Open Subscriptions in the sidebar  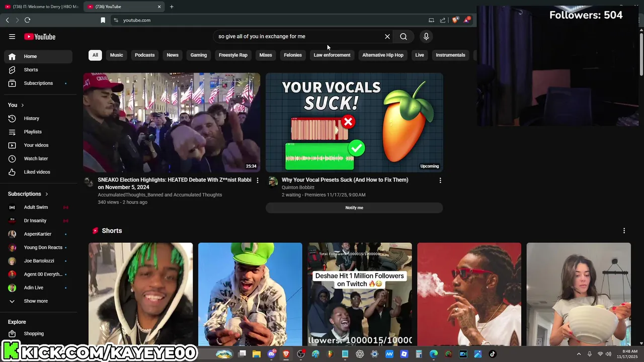pos(38,83)
